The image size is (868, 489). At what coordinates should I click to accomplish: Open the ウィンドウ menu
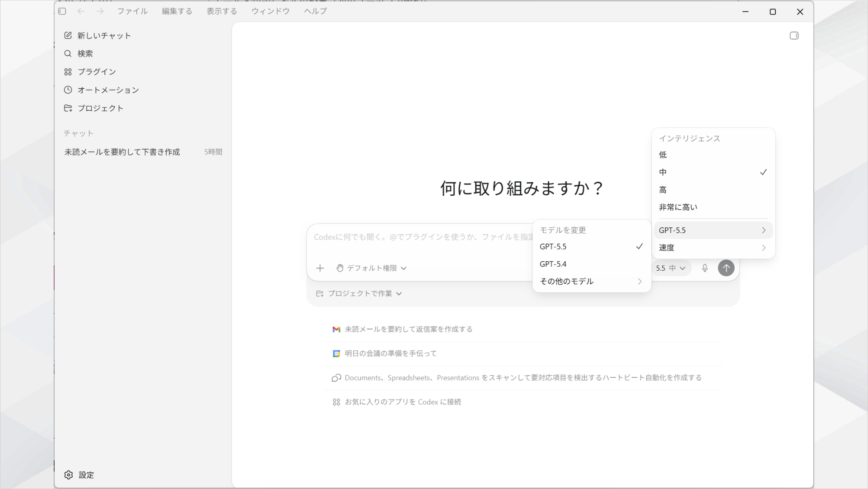tap(271, 11)
